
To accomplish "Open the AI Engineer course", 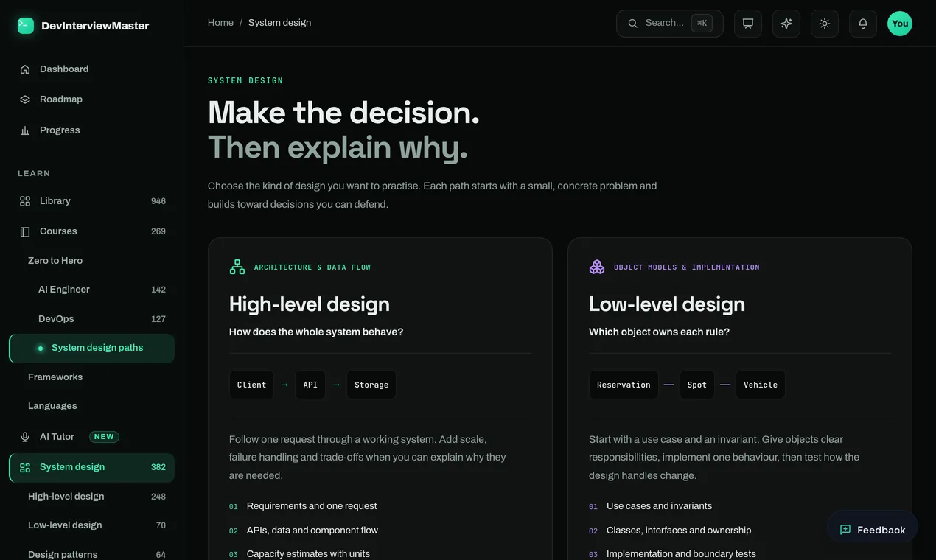I will click(x=92, y=290).
